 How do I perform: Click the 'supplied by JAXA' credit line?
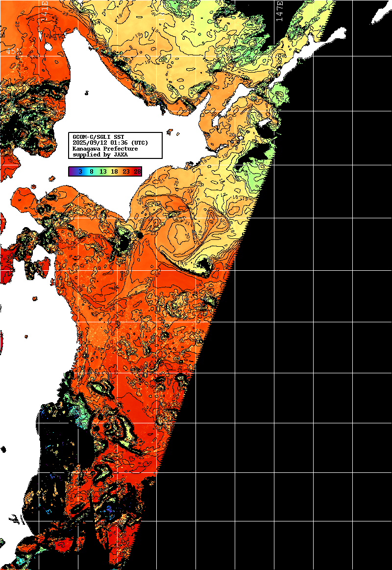100,155
